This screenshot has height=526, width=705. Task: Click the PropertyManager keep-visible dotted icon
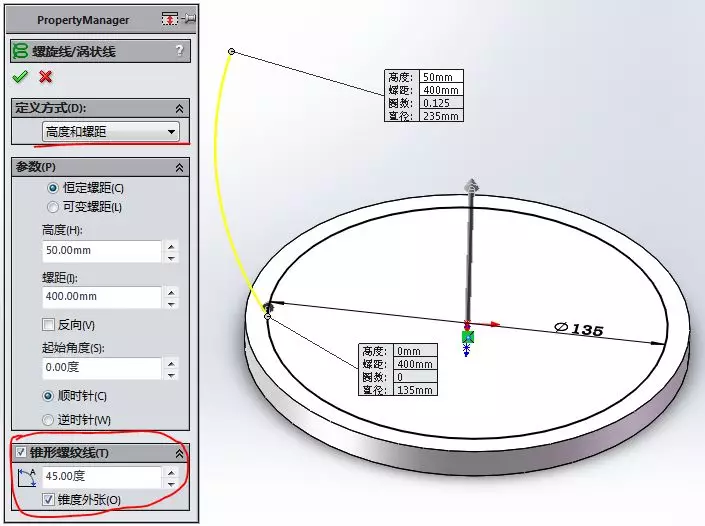click(170, 19)
